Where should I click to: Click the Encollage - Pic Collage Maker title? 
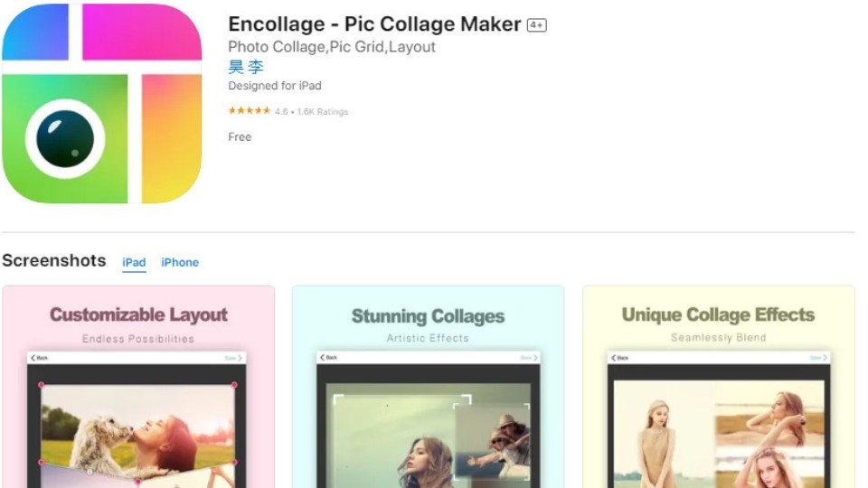[374, 23]
